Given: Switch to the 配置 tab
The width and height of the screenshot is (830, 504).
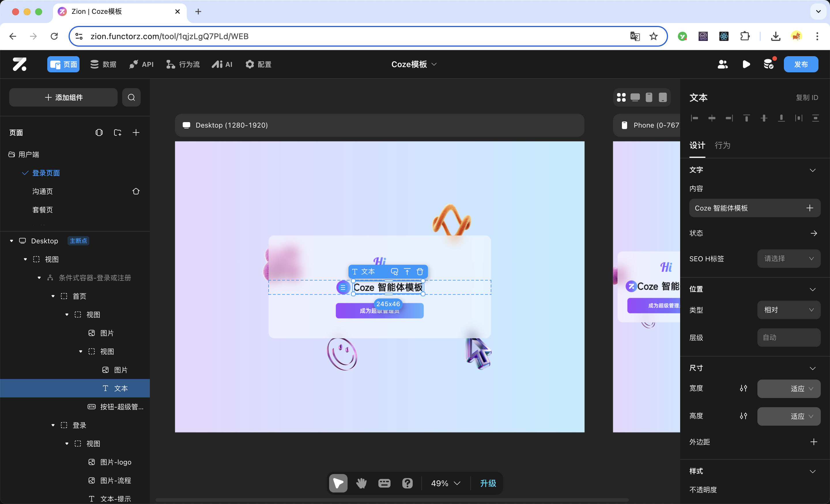Looking at the screenshot, I should point(258,64).
